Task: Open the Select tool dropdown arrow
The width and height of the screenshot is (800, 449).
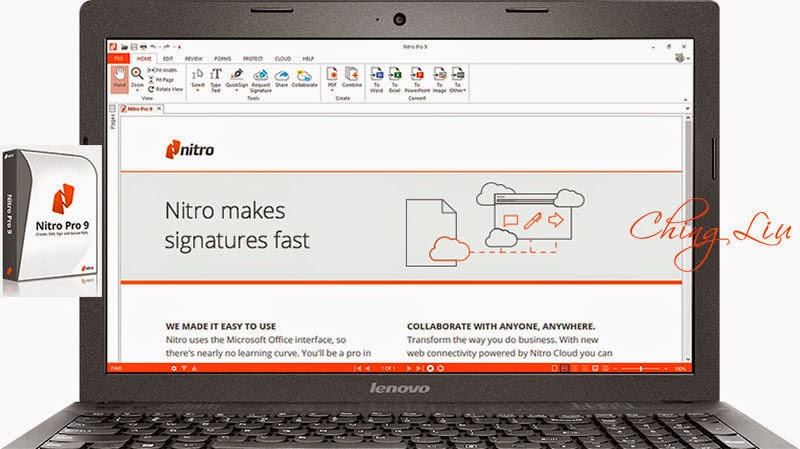Action: click(197, 90)
